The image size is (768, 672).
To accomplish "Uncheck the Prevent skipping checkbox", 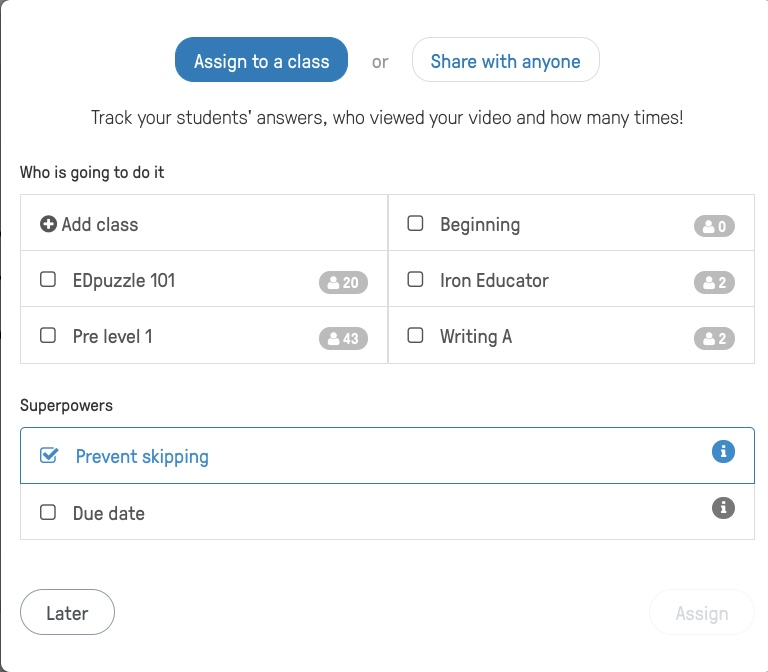I will pyautogui.click(x=48, y=456).
